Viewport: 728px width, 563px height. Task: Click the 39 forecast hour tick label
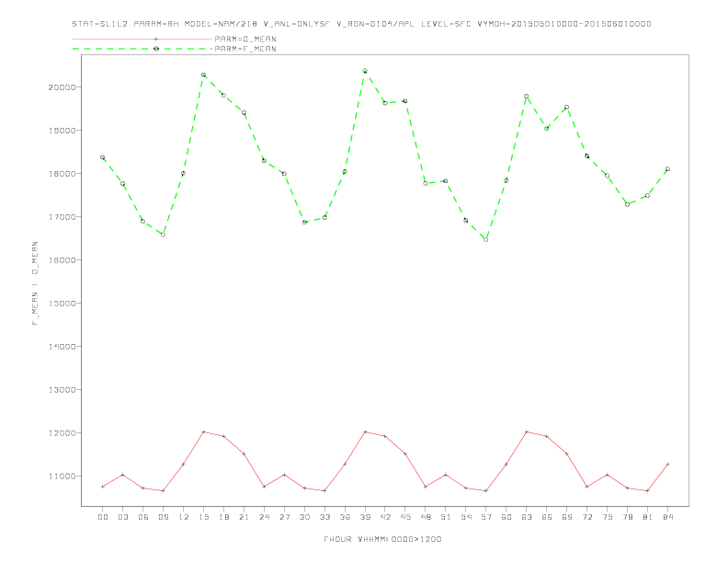(365, 517)
